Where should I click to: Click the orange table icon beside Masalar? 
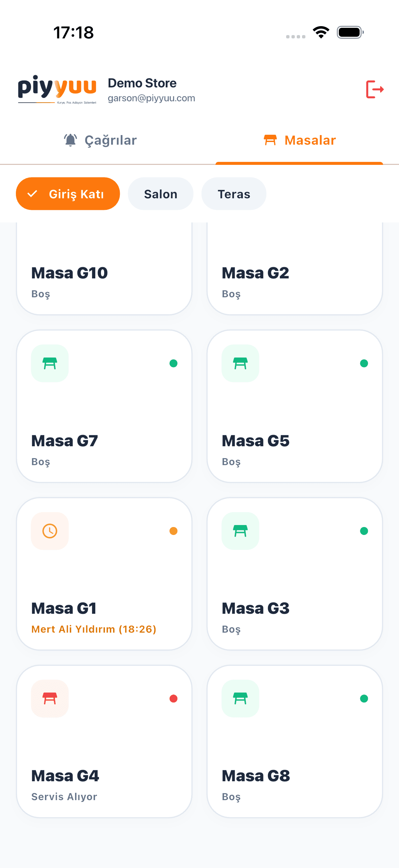(x=270, y=140)
